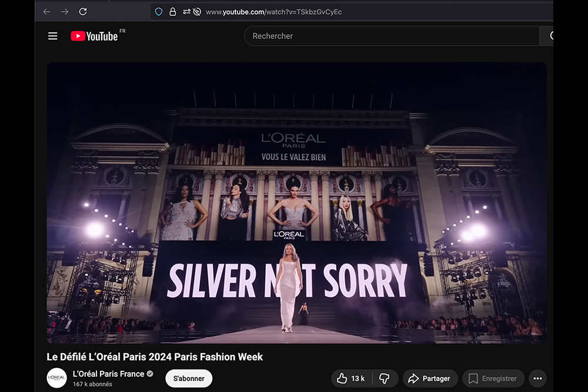Open the site permissions icon in address bar
Screen dimensions: 588x392
[x=186, y=12]
